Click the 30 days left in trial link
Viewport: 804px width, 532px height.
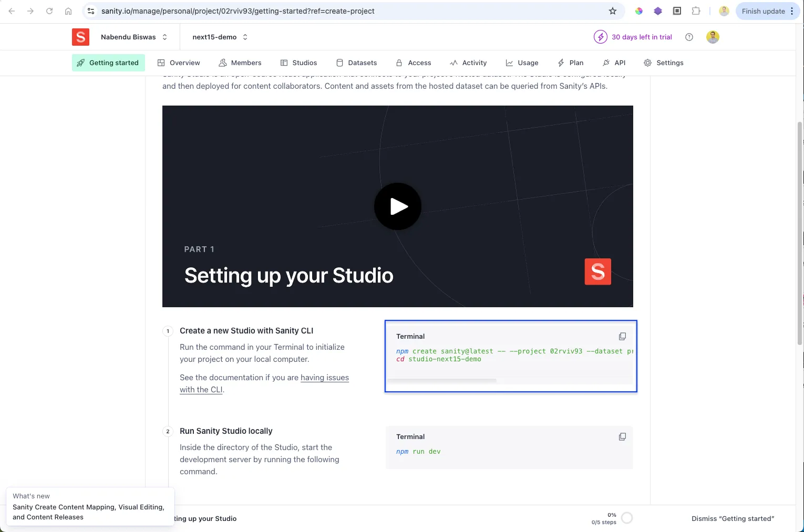click(642, 37)
